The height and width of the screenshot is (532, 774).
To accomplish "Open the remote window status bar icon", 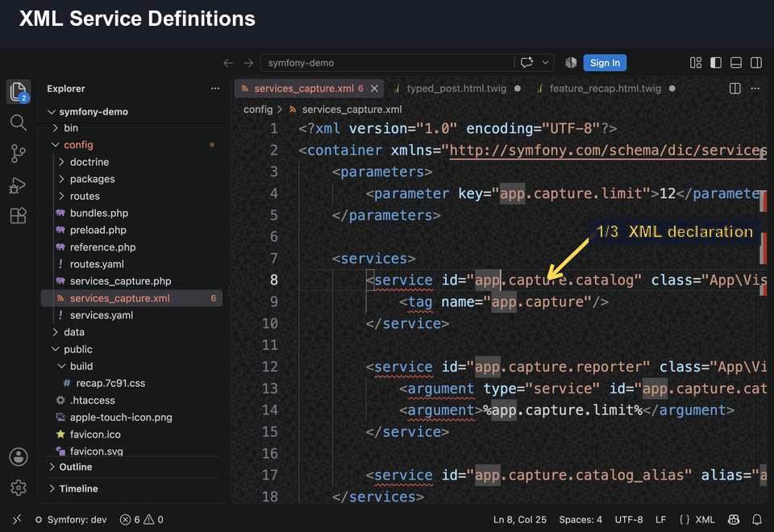I will (17, 519).
